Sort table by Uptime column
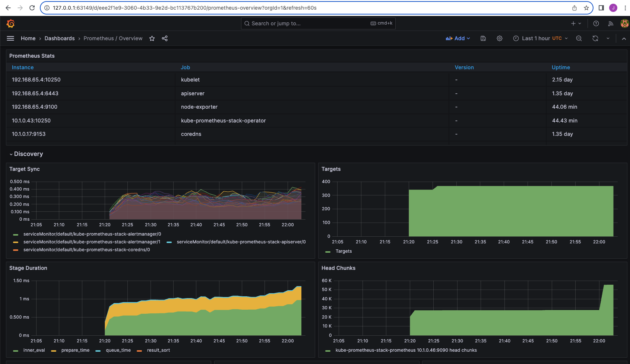 coord(561,67)
